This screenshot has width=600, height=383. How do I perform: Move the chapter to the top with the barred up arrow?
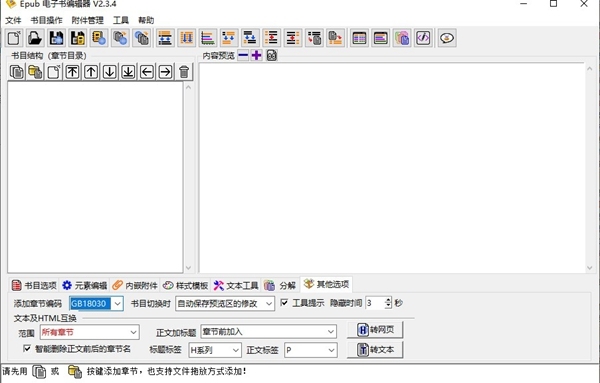click(x=72, y=72)
